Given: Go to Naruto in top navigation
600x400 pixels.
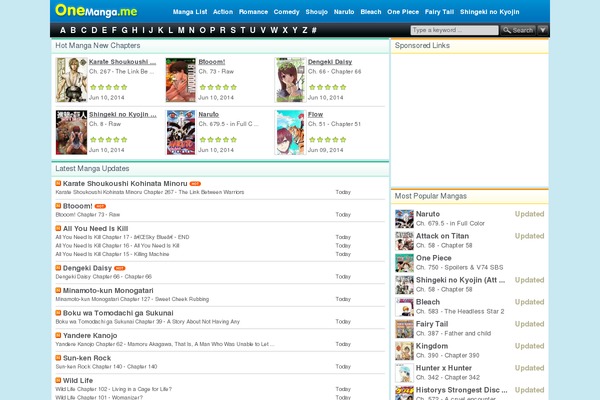Looking at the screenshot, I should [x=344, y=12].
